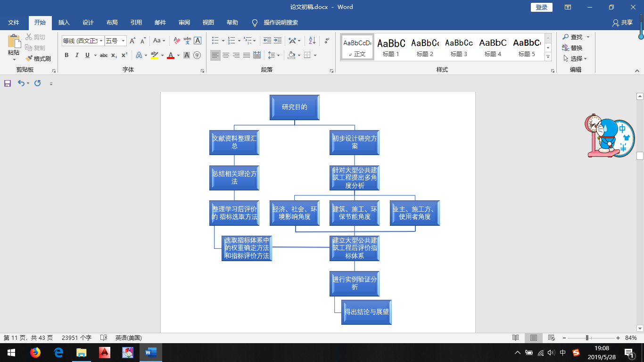Screen dimensions: 644x362
Task: Open the paste icon in the clipboard group
Action: pyautogui.click(x=14, y=41)
